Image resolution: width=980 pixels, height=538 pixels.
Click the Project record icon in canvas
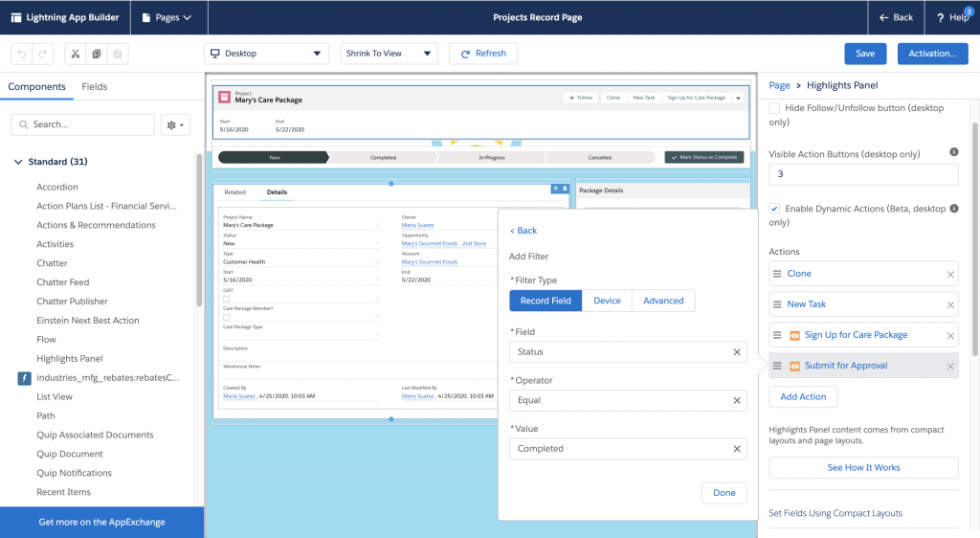click(224, 98)
